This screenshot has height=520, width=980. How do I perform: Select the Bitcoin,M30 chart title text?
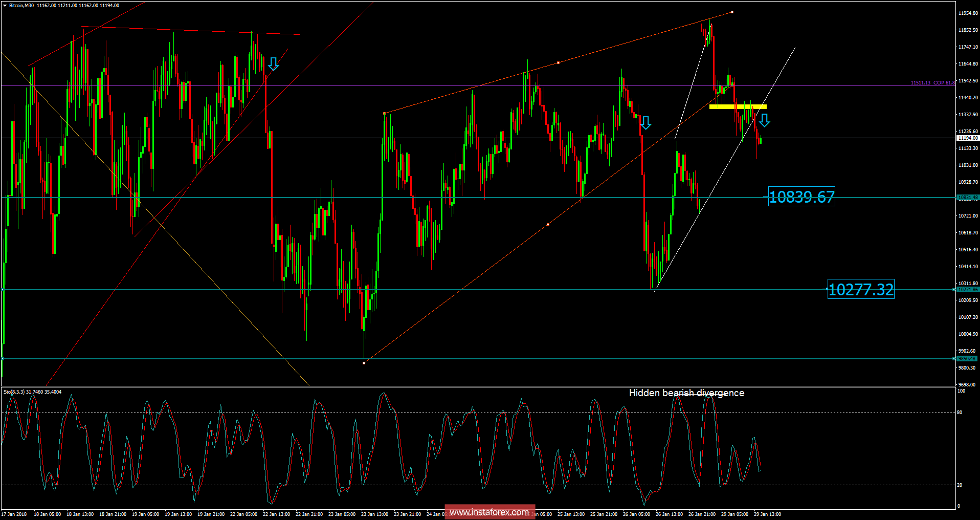[x=21, y=6]
